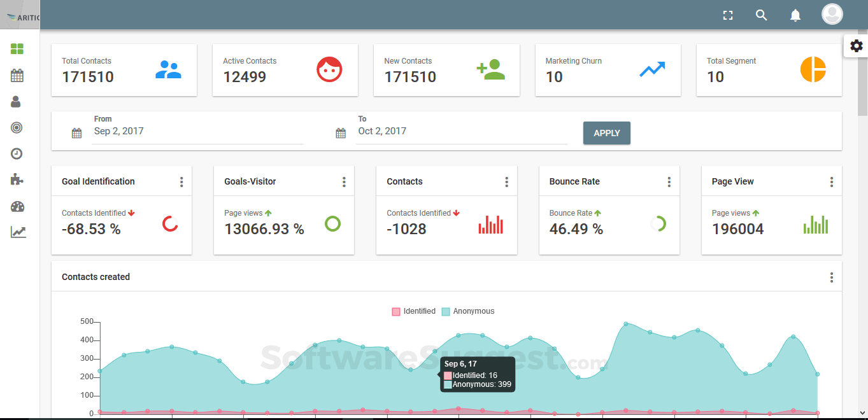Click the From date field

tap(198, 131)
